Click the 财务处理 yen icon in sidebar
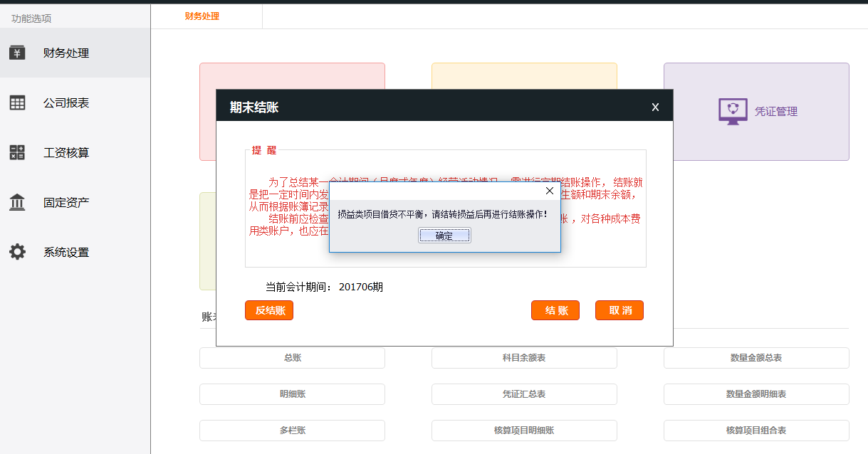 (17, 53)
